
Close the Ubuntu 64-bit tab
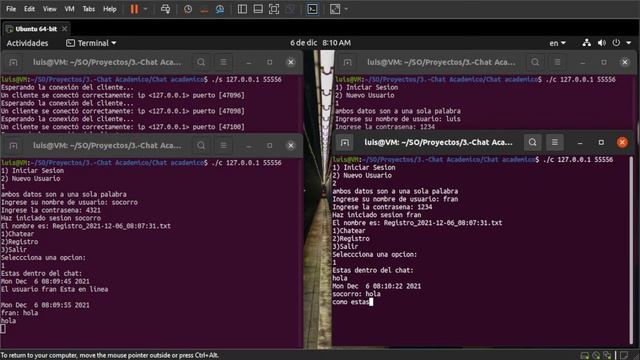64,29
